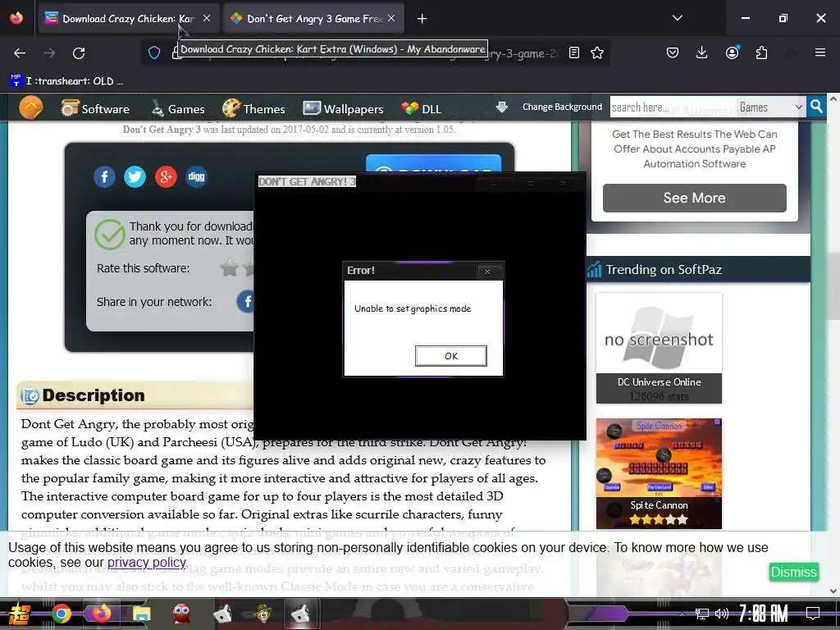
Task: Open the list all tabs dropdown
Action: 677,18
